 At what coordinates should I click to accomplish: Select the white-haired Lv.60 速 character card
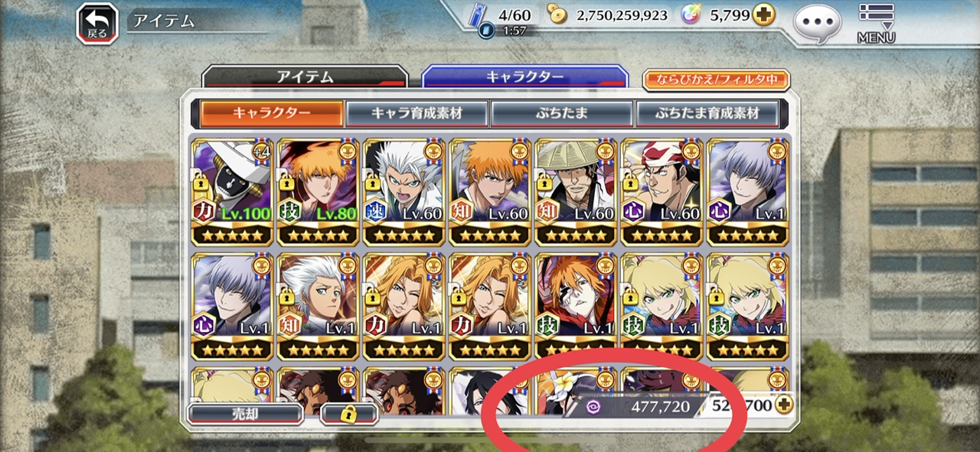tap(403, 192)
